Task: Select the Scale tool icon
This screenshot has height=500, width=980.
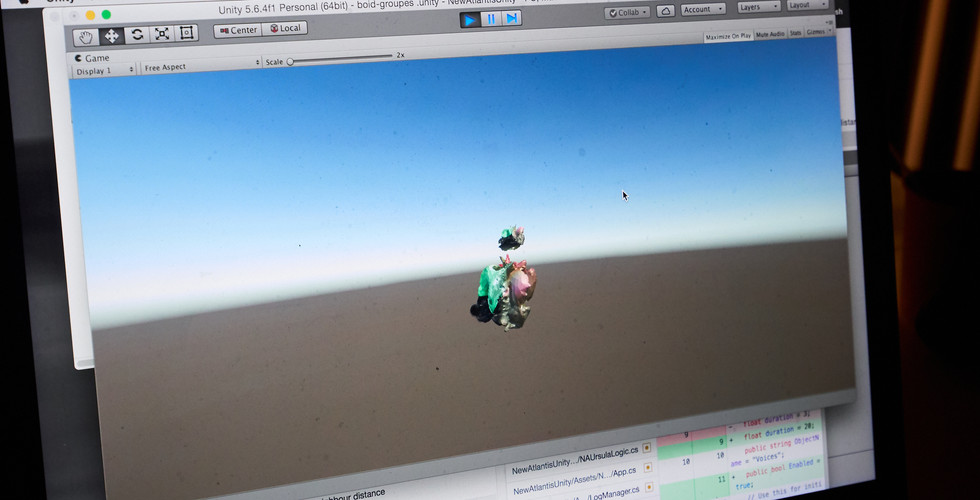Action: click(162, 33)
